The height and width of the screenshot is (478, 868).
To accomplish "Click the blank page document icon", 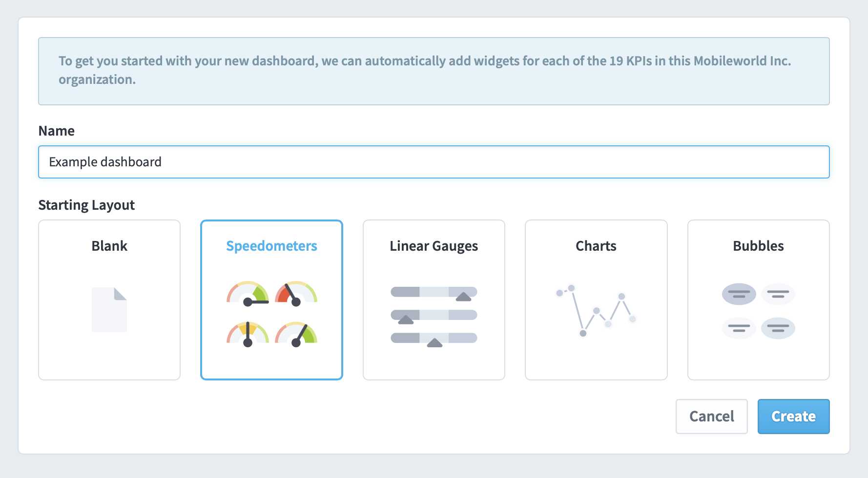I will 109,310.
